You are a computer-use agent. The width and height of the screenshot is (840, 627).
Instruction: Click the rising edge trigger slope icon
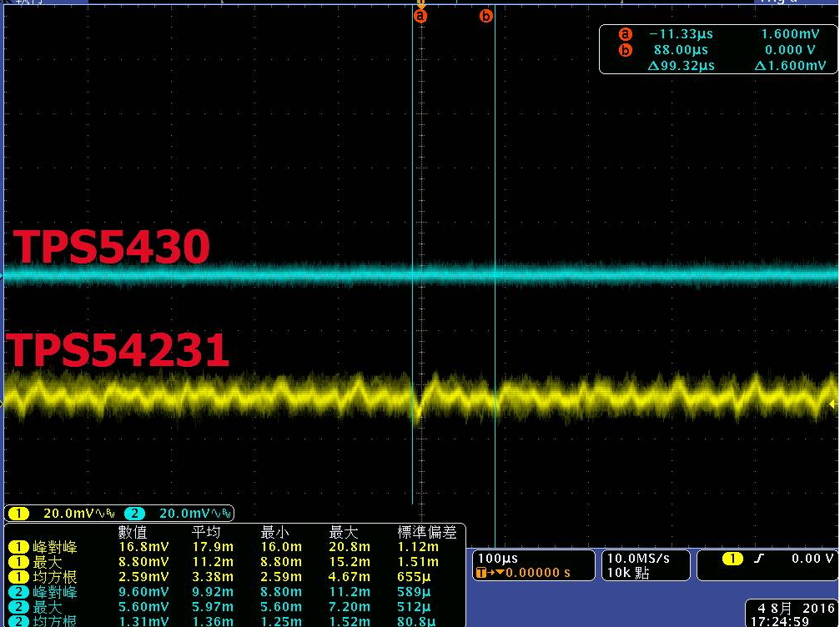[758, 559]
